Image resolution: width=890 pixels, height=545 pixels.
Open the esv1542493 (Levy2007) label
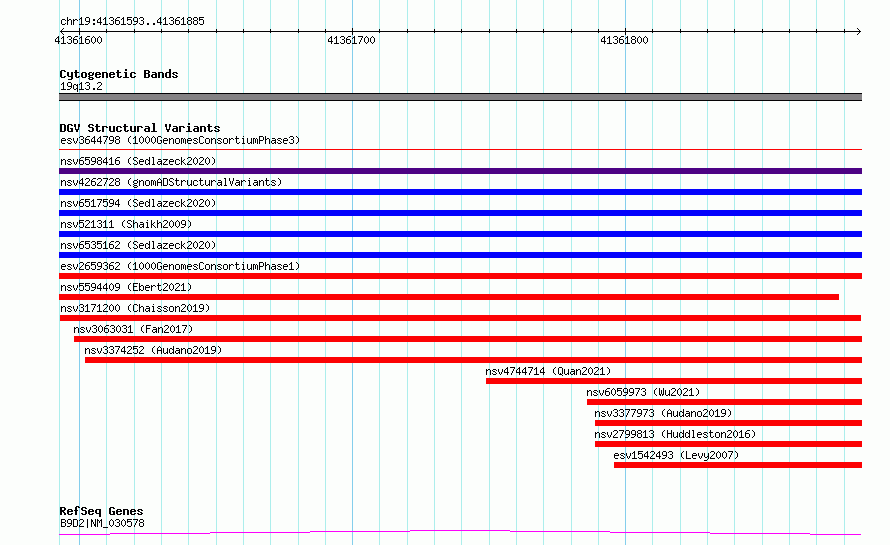point(676,455)
